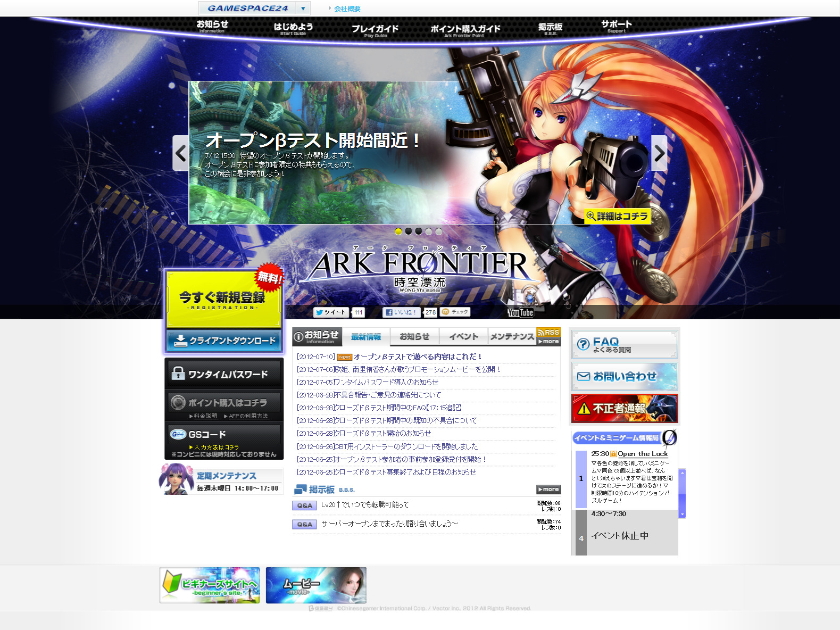Open the ムービー movie banner
The image size is (840, 630).
316,585
